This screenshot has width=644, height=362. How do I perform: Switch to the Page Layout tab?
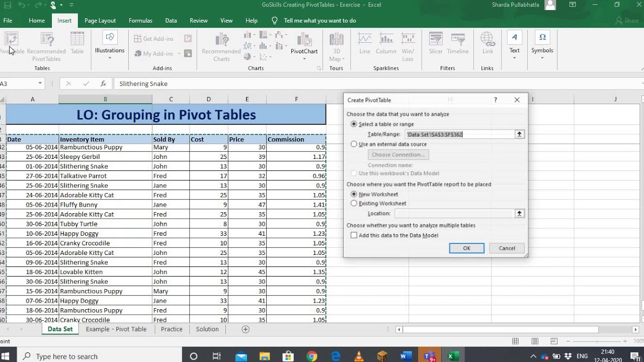(x=100, y=21)
